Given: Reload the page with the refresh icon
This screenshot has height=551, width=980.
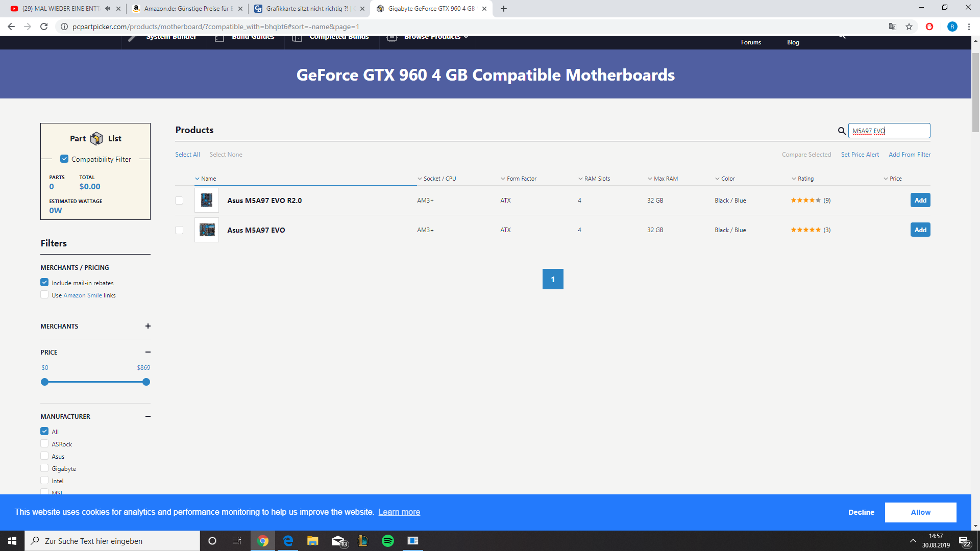Looking at the screenshot, I should tap(44, 27).
